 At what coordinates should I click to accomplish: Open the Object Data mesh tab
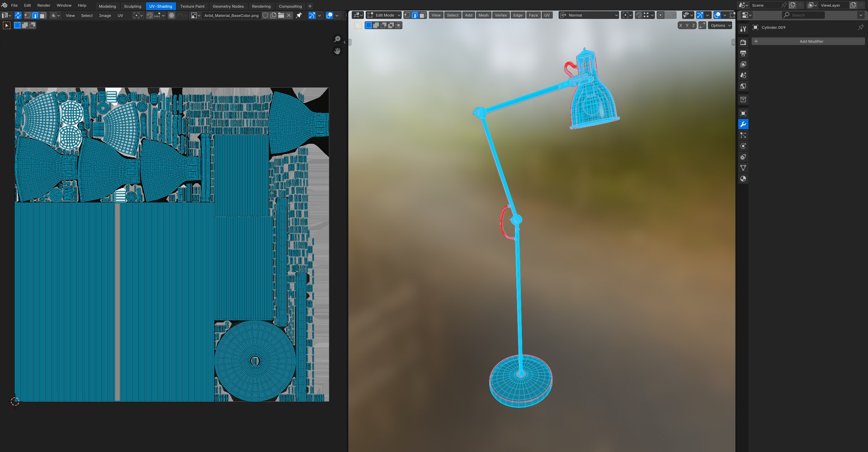click(743, 168)
